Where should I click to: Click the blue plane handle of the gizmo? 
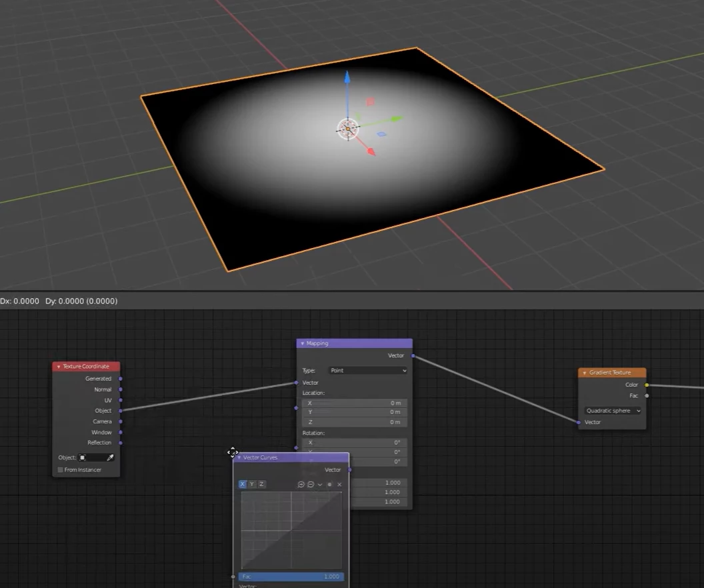coord(381,134)
